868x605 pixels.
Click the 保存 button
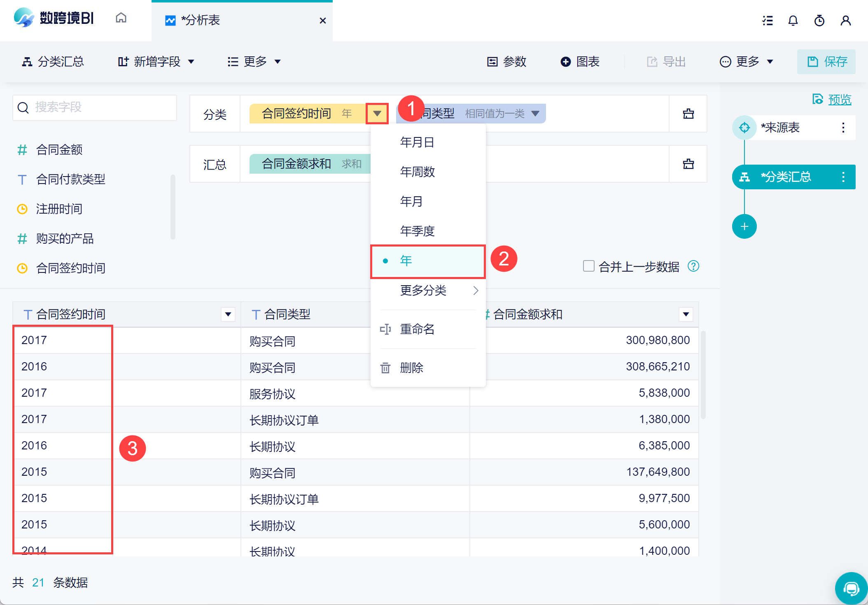pos(826,62)
